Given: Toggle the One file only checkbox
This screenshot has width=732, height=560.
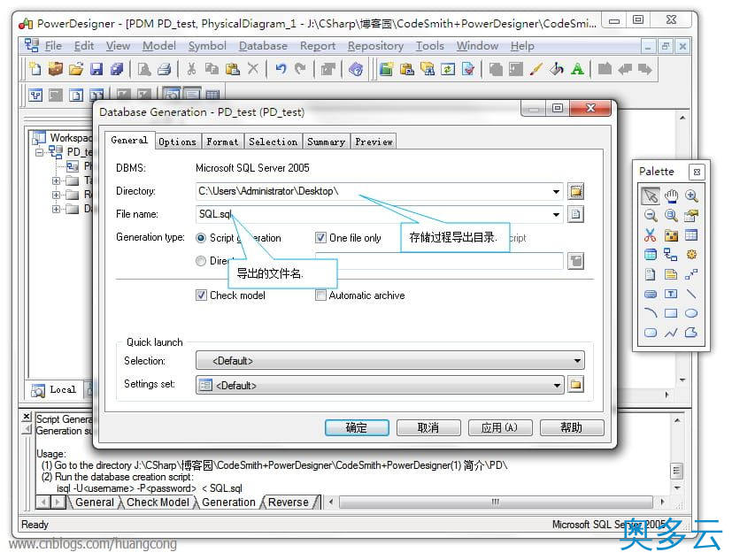Looking at the screenshot, I should click(x=320, y=238).
